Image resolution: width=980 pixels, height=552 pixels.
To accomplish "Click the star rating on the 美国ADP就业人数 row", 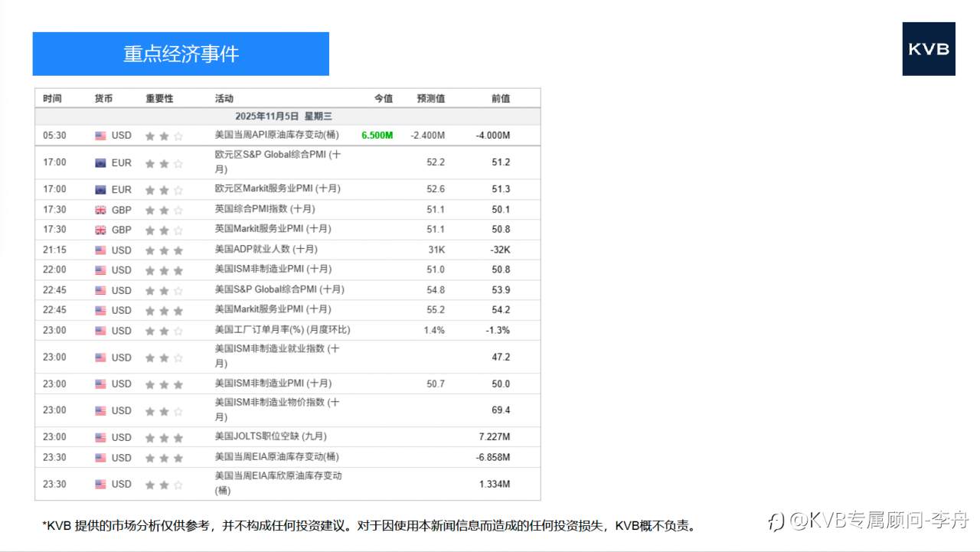I will point(164,249).
